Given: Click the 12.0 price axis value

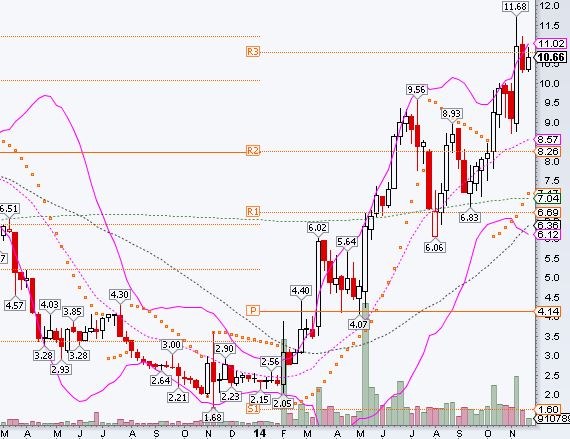Looking at the screenshot, I should [549, 6].
